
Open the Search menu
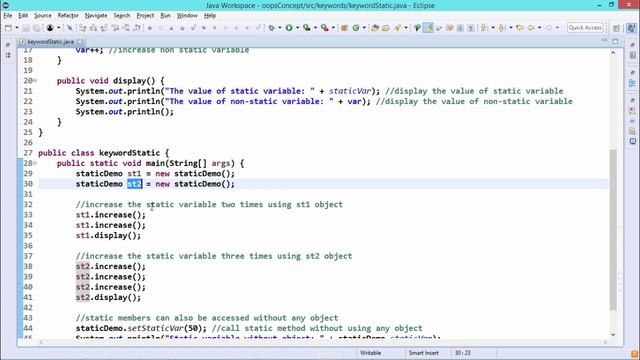(x=122, y=16)
